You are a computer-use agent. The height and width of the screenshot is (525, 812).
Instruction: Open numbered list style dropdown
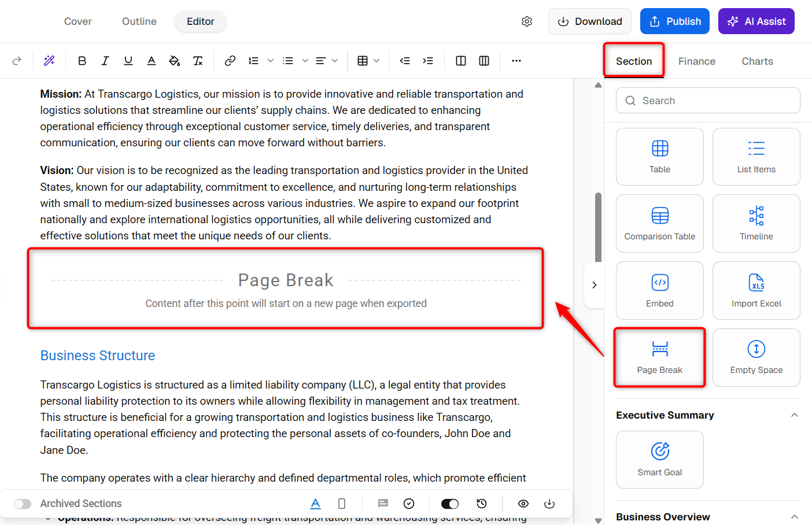[x=270, y=61]
